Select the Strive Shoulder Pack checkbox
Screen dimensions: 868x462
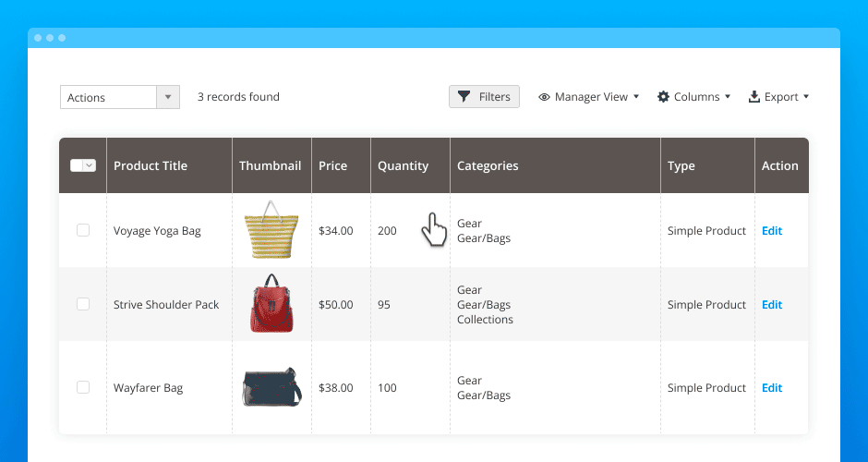pyautogui.click(x=83, y=304)
